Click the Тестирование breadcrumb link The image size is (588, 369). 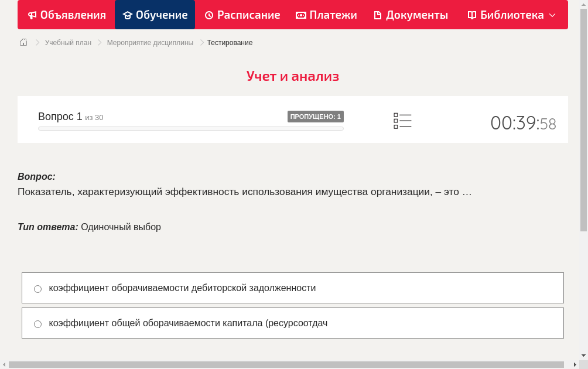point(229,42)
